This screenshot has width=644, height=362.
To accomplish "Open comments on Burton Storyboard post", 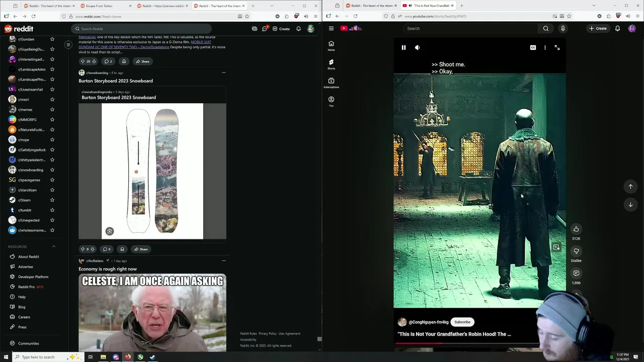I will 107,249.
